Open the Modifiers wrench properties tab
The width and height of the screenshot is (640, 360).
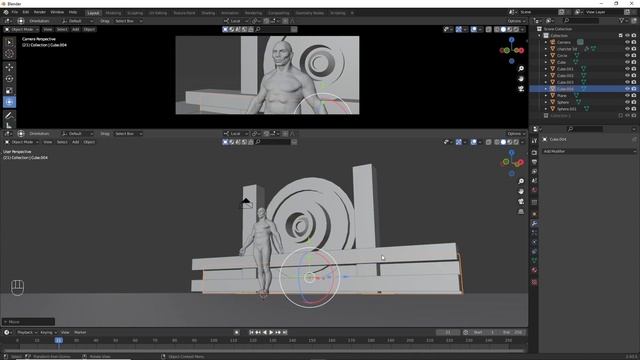coord(534,223)
